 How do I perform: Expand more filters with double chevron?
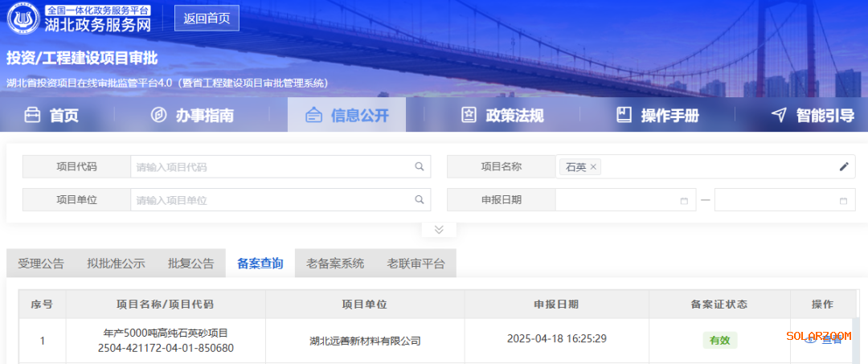coord(439,230)
